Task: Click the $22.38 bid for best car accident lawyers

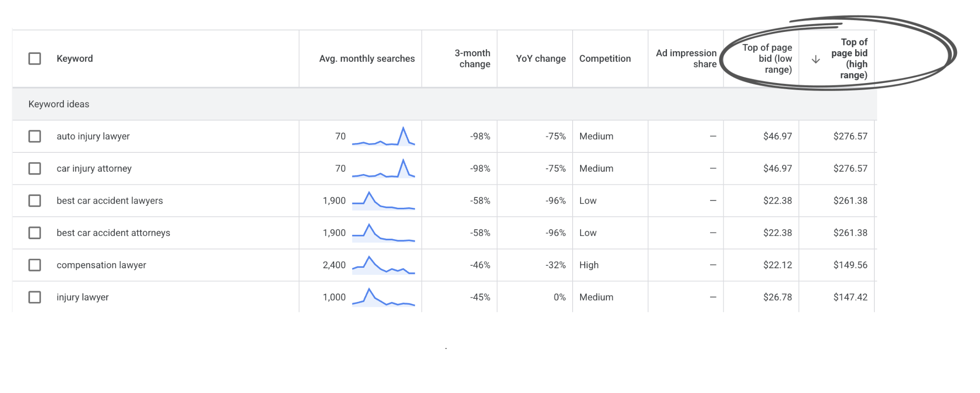Action: (778, 201)
